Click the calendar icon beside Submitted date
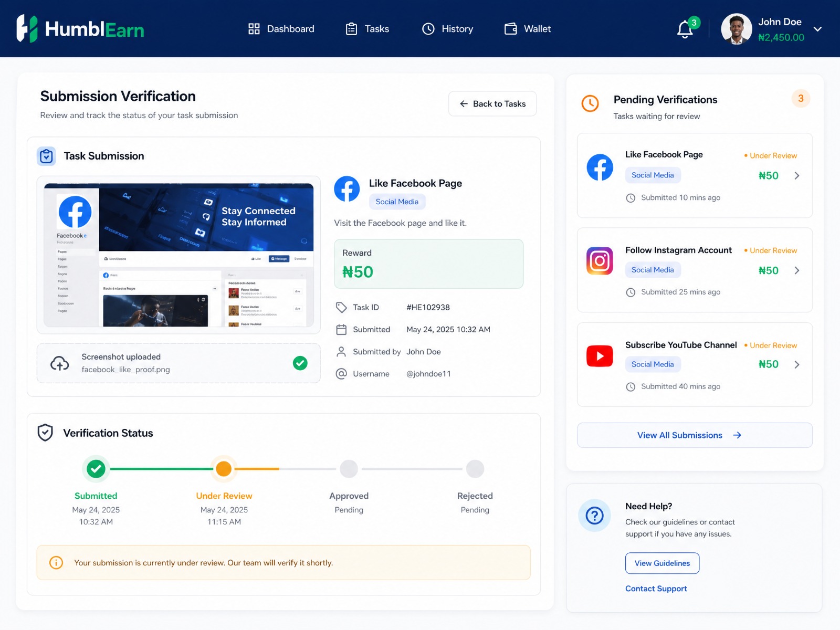The height and width of the screenshot is (630, 840). point(341,330)
